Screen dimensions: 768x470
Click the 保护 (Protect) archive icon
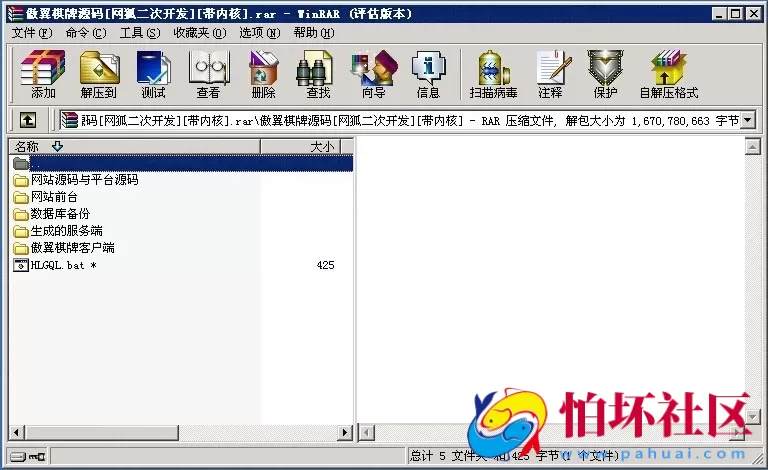(x=605, y=74)
